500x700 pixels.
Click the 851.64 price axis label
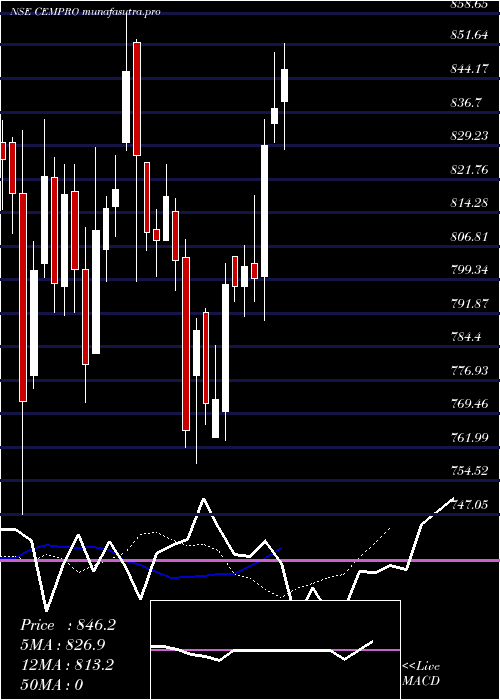(x=469, y=35)
